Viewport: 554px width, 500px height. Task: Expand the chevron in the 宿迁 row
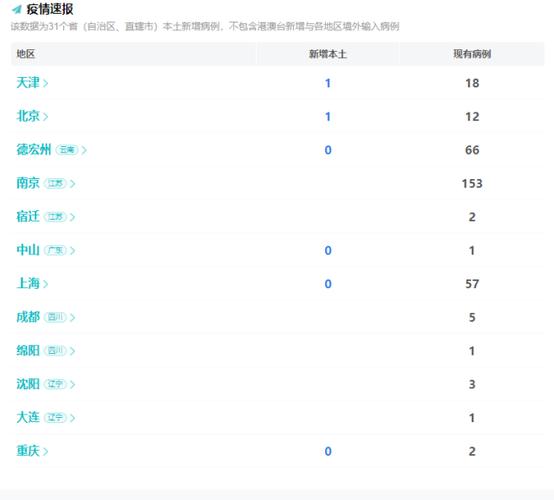72,217
